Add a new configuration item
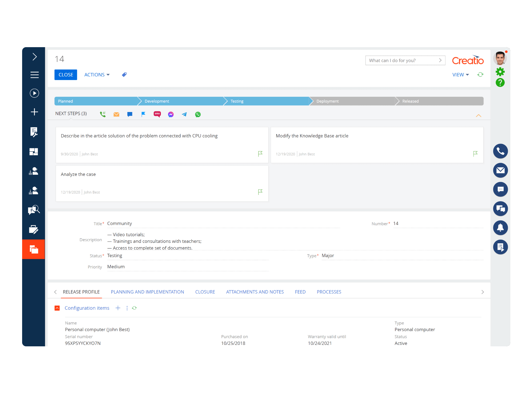532x393 pixels. point(118,308)
